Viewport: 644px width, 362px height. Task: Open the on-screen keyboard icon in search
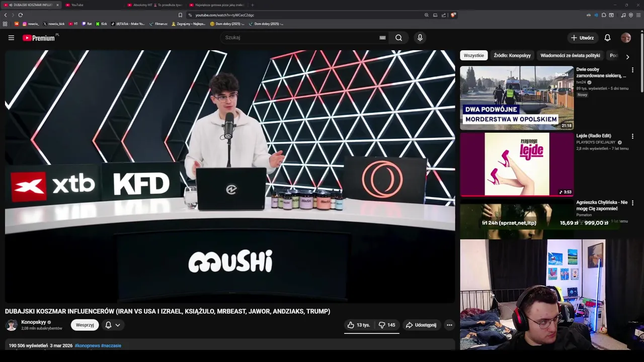click(x=382, y=38)
